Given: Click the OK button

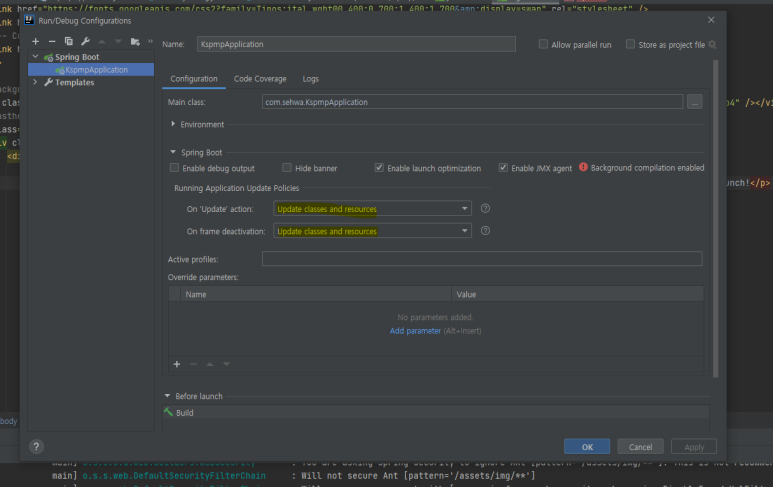Looking at the screenshot, I should (x=587, y=447).
